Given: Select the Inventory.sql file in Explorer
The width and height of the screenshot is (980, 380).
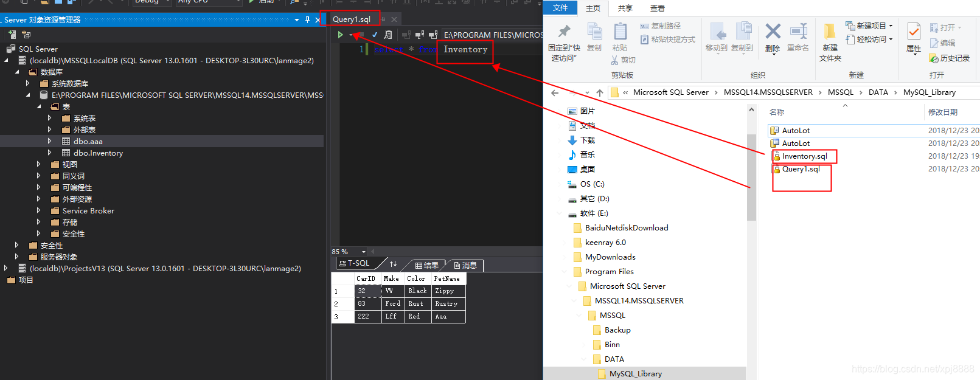Looking at the screenshot, I should click(x=804, y=156).
